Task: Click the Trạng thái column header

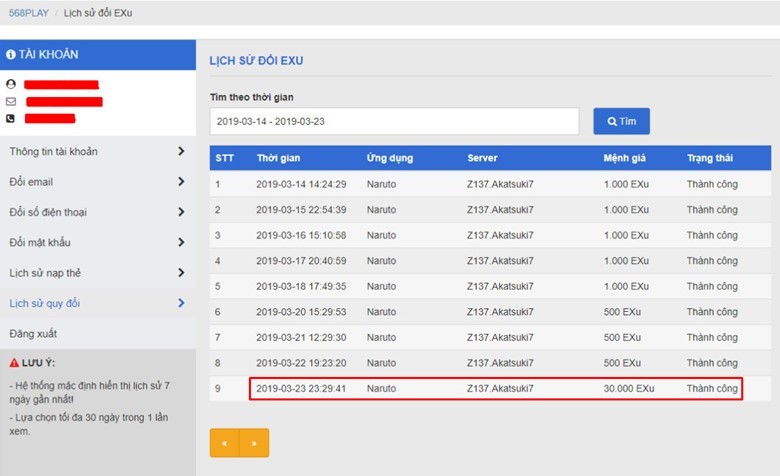Action: pyautogui.click(x=710, y=158)
